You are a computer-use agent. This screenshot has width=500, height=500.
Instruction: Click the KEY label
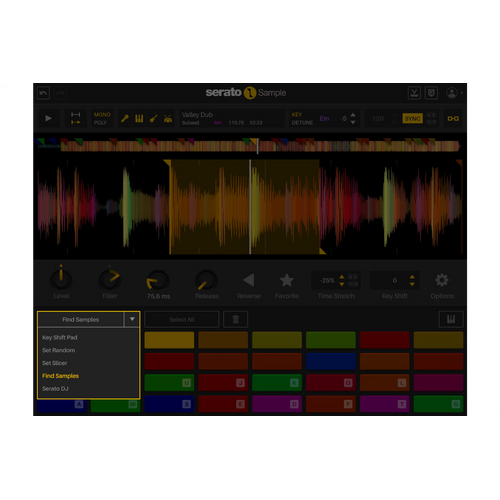pos(297,115)
